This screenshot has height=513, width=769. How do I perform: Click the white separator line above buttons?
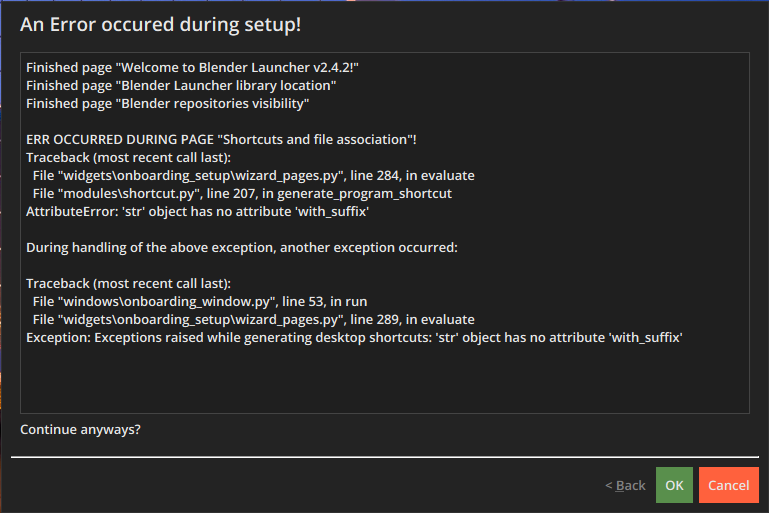(384, 457)
